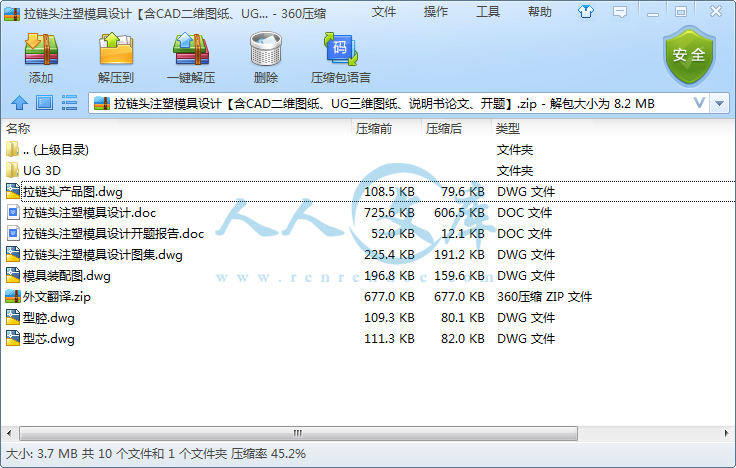Click the 360压缩 app icon in title bar
Screen dimensions: 736x468
(12, 14)
